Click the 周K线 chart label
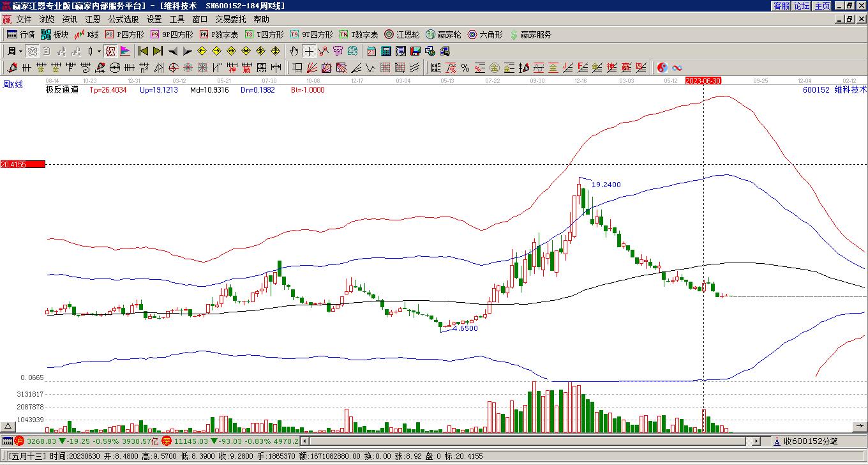Screen dimensions: 868x465 click(13, 84)
